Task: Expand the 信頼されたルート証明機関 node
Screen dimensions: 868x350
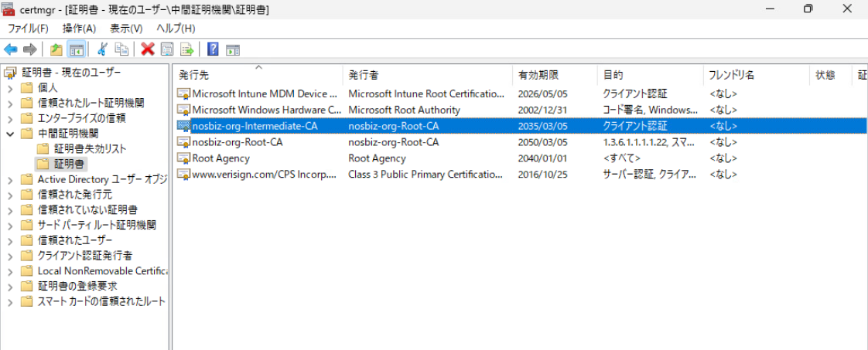Action: 10,103
